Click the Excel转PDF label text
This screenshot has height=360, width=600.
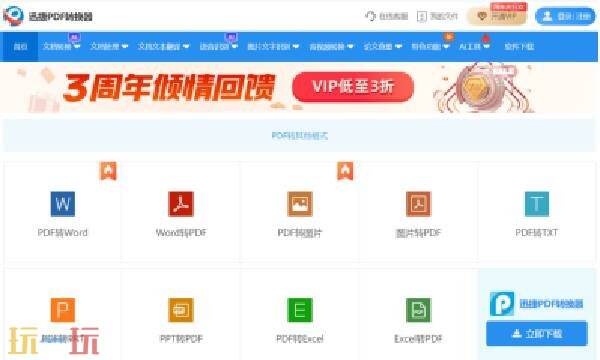tap(418, 339)
